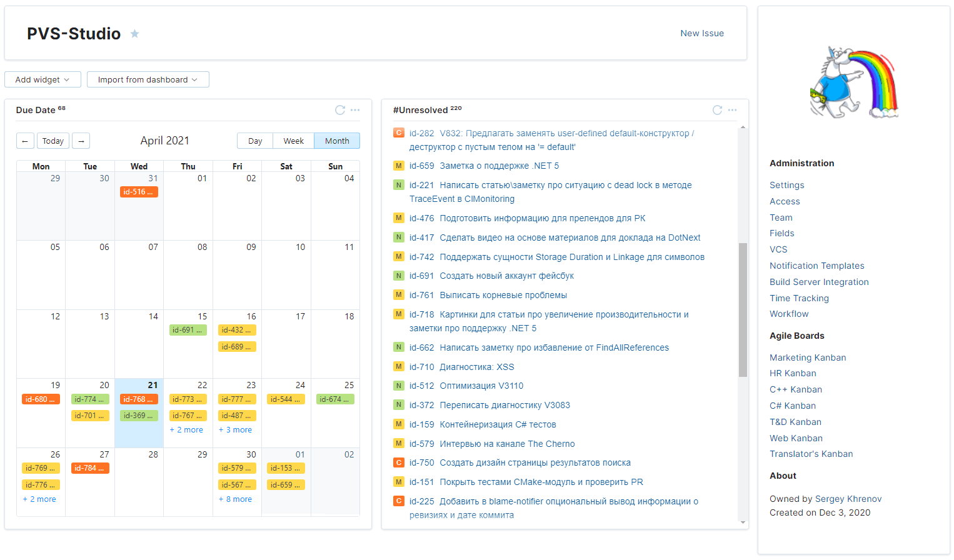
Task: Click priority N icon of id-221
Action: pyautogui.click(x=398, y=185)
